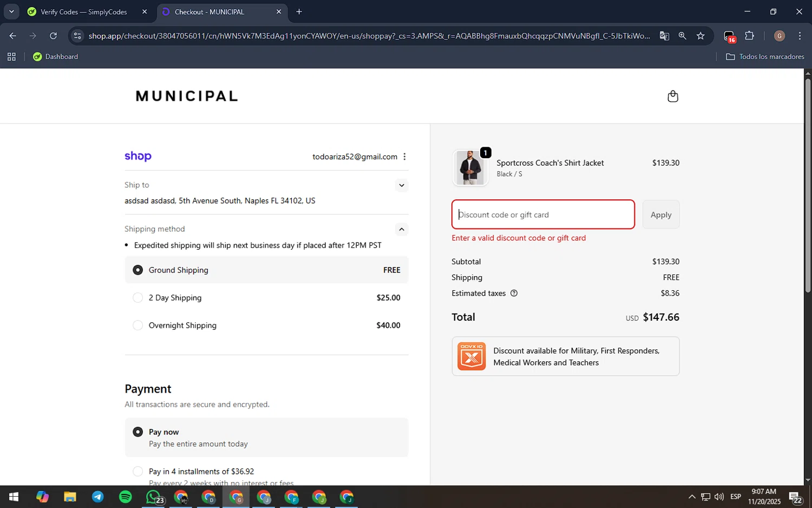Click the Naples FL shipping address text
Image resolution: width=812 pixels, height=508 pixels.
click(x=220, y=200)
